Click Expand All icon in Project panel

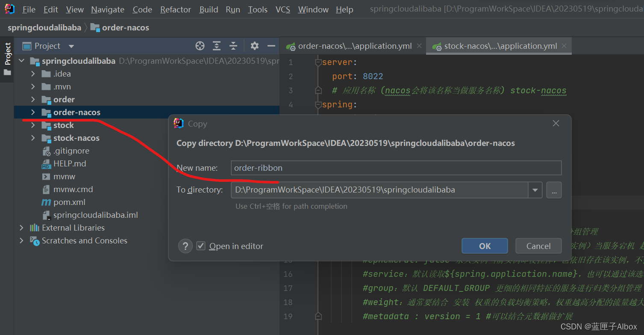point(217,46)
